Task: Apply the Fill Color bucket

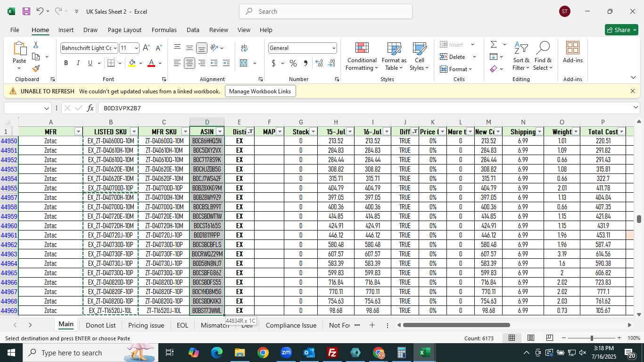Action: tap(132, 63)
